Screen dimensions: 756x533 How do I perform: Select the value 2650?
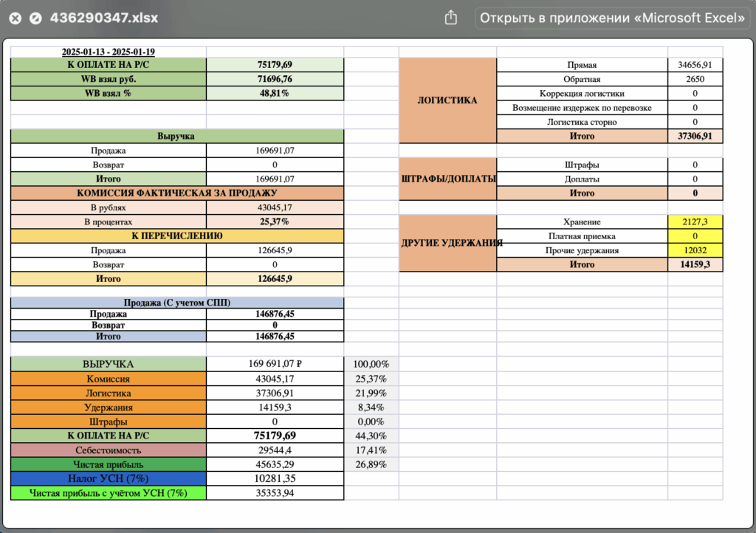click(695, 79)
